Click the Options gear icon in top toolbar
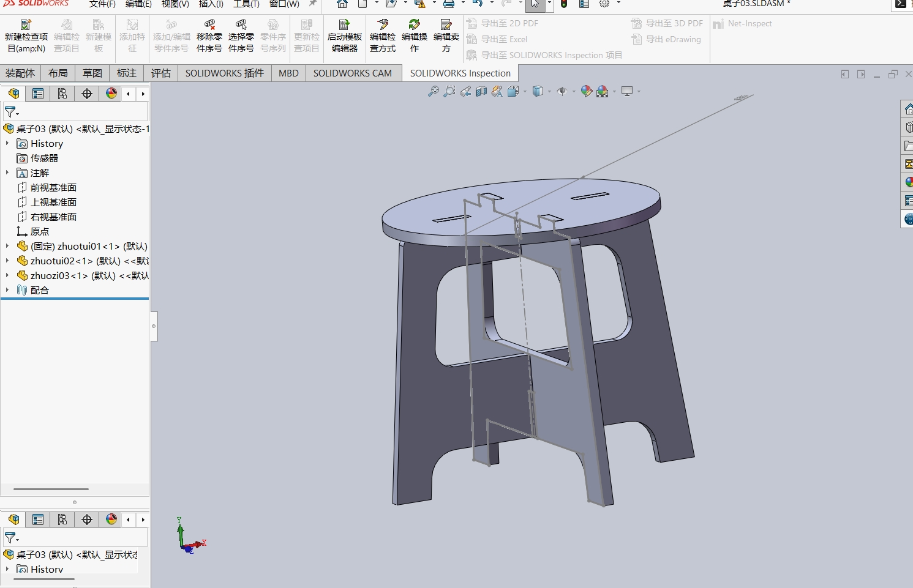The width and height of the screenshot is (913, 588). coord(604,4)
